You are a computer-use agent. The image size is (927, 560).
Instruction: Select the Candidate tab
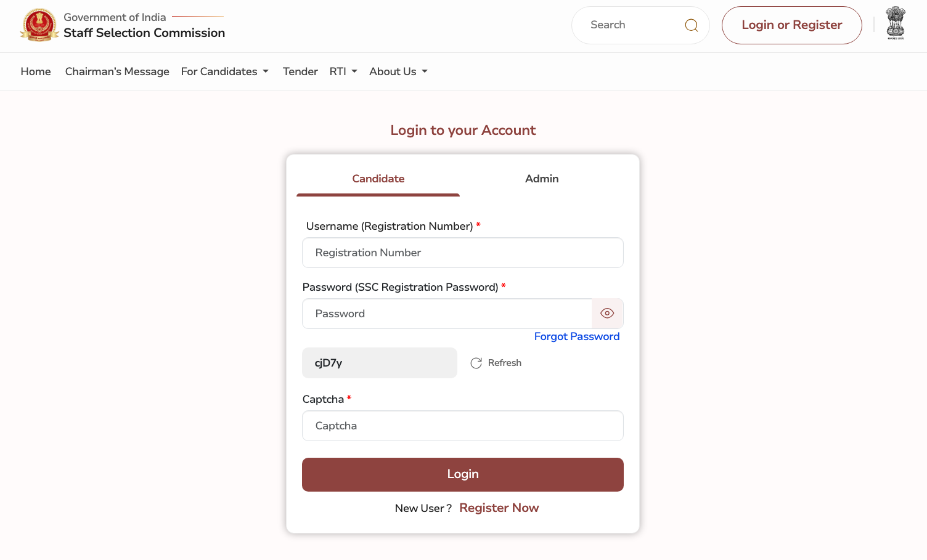click(378, 179)
